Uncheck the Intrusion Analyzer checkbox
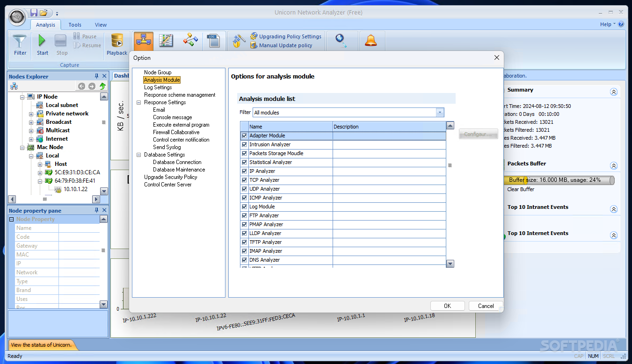The width and height of the screenshot is (632, 364). tap(244, 144)
